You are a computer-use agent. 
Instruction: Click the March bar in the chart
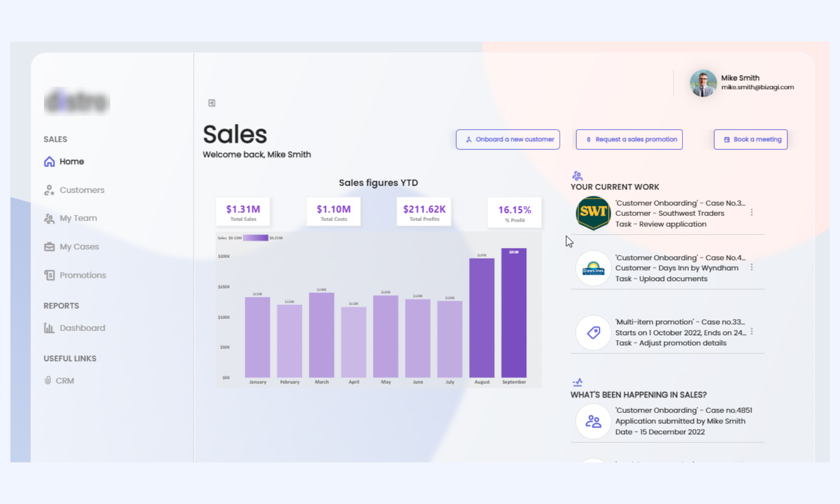point(322,335)
